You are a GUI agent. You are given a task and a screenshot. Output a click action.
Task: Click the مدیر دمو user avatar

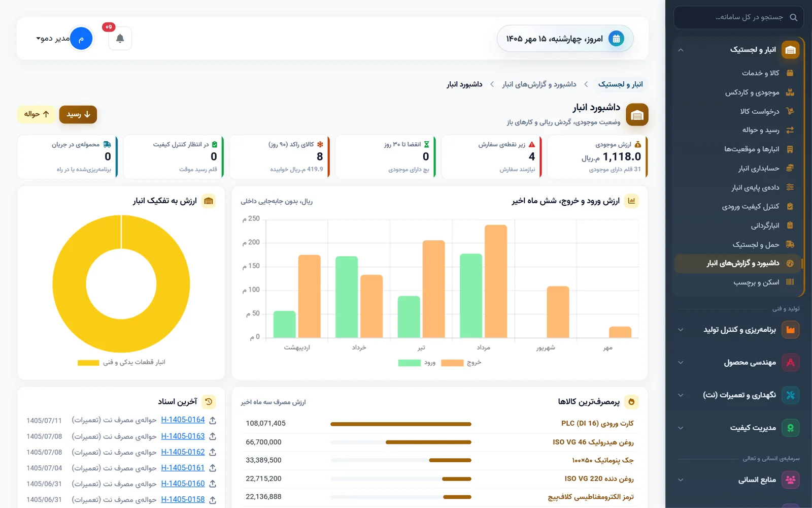click(81, 39)
